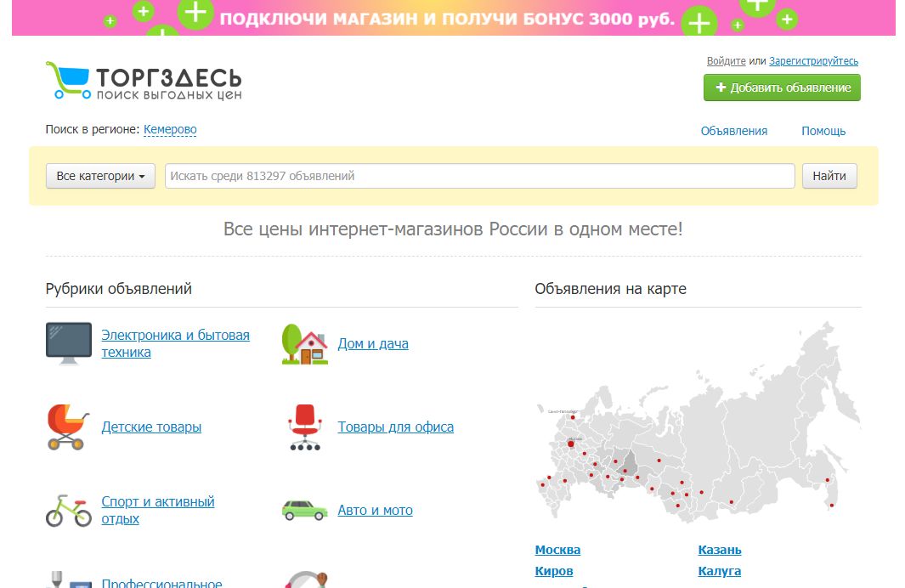Click the ТоргЗдесь shopping cart logo
Viewport: 905px width, 588px height.
(68, 79)
